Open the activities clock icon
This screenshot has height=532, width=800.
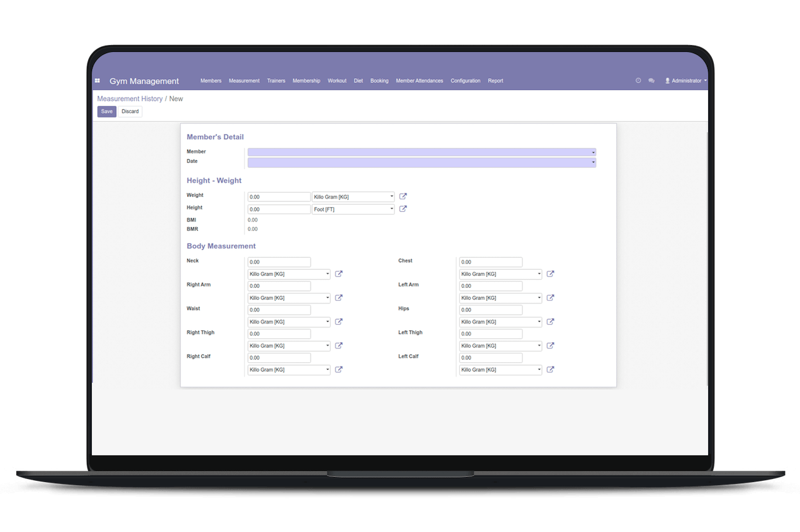coord(638,81)
